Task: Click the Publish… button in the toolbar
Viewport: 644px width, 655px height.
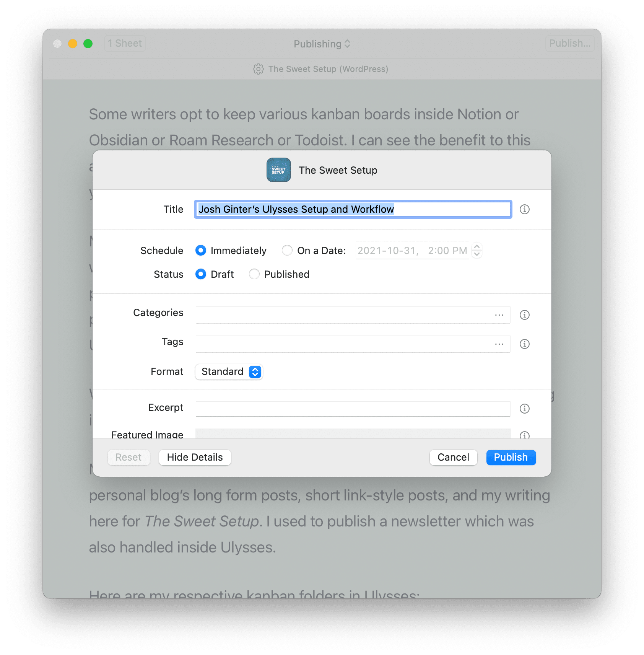Action: (570, 43)
